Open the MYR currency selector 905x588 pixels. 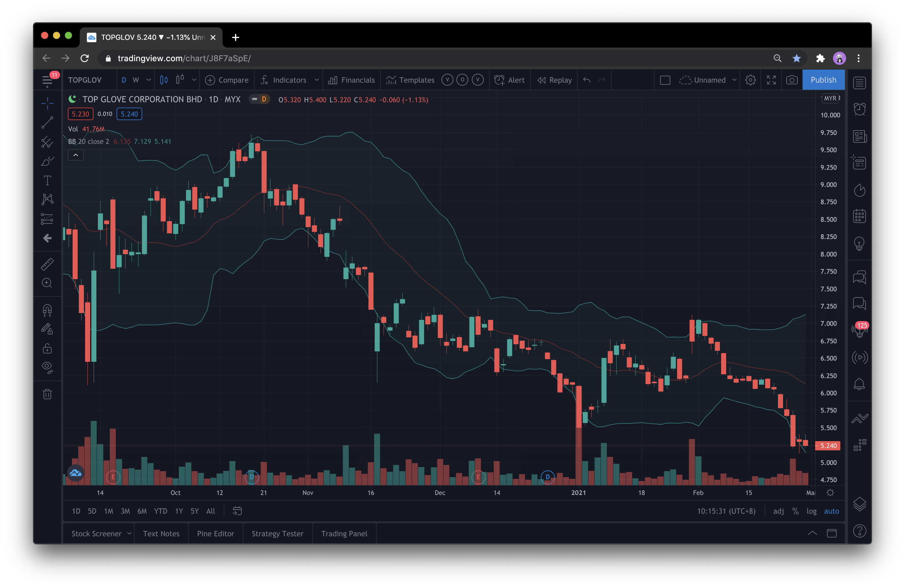point(830,98)
